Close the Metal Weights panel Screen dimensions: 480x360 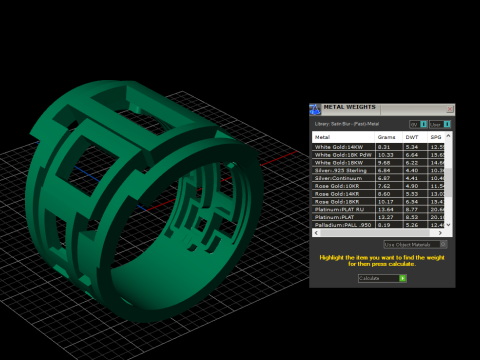pyautogui.click(x=450, y=109)
